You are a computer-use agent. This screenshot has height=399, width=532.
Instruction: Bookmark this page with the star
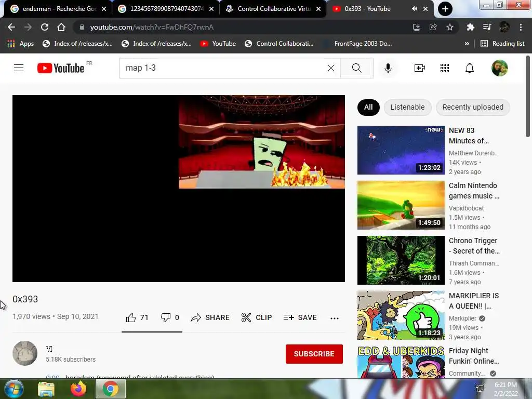(x=449, y=27)
